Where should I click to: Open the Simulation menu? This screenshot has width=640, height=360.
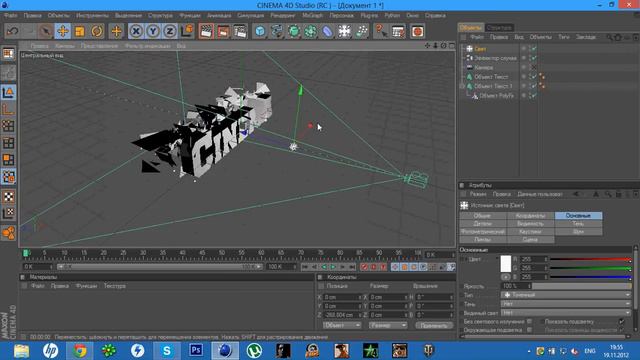click(250, 16)
